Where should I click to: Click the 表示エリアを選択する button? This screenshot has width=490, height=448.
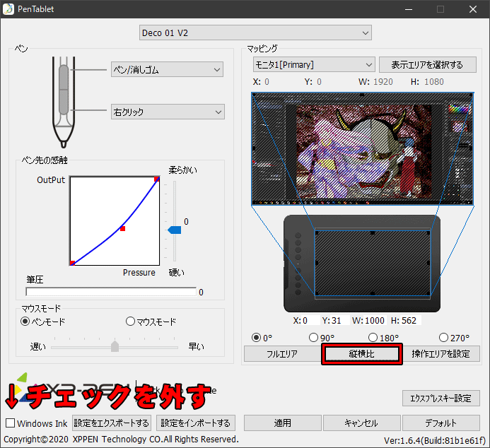(x=428, y=65)
